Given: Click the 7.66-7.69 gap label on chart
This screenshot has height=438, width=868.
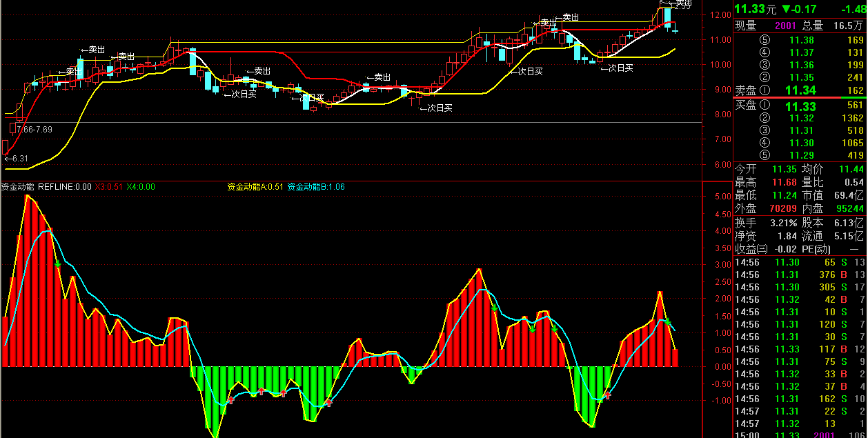Looking at the screenshot, I should click(x=34, y=129).
